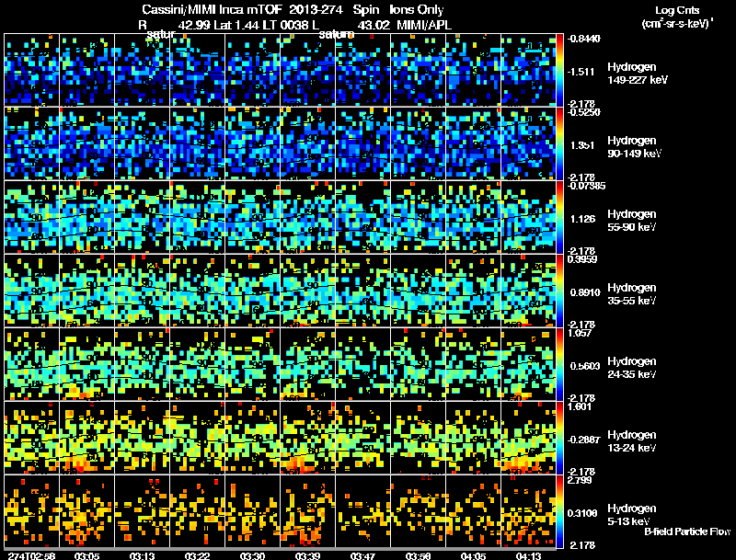This screenshot has width=736, height=560.
Task: Click the 0.5603 colorbar value
Action: coord(585,366)
